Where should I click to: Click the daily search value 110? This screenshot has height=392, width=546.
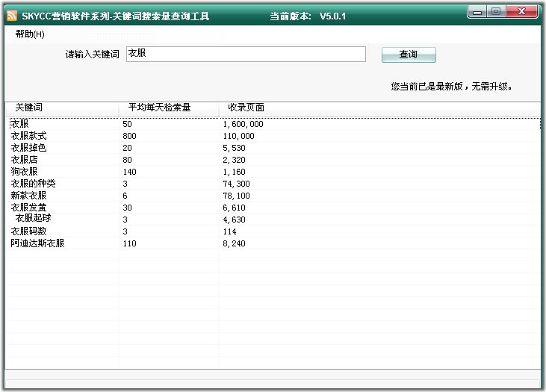pyautogui.click(x=129, y=243)
